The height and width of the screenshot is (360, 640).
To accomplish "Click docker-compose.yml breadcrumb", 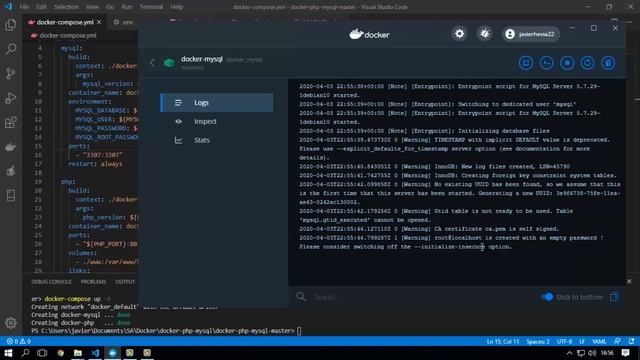I will tap(68, 36).
